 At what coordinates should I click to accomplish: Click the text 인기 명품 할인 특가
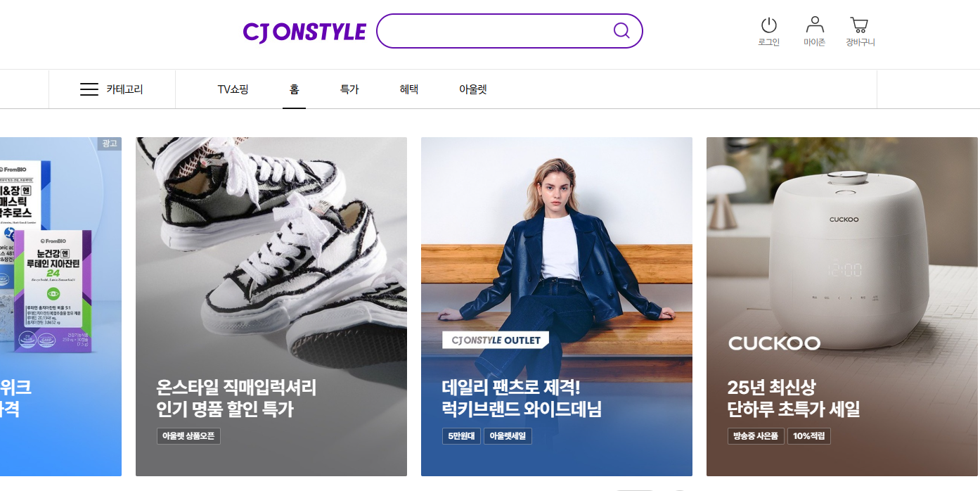tap(225, 409)
